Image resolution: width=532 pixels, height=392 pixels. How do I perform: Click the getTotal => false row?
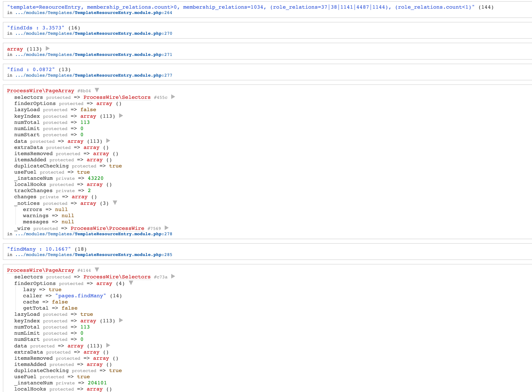pos(50,308)
